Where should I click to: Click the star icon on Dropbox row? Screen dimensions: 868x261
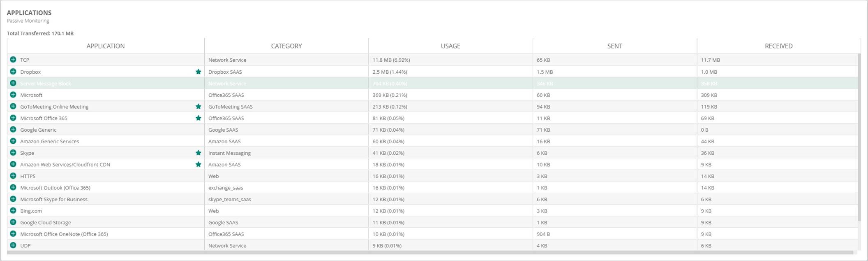[199, 72]
